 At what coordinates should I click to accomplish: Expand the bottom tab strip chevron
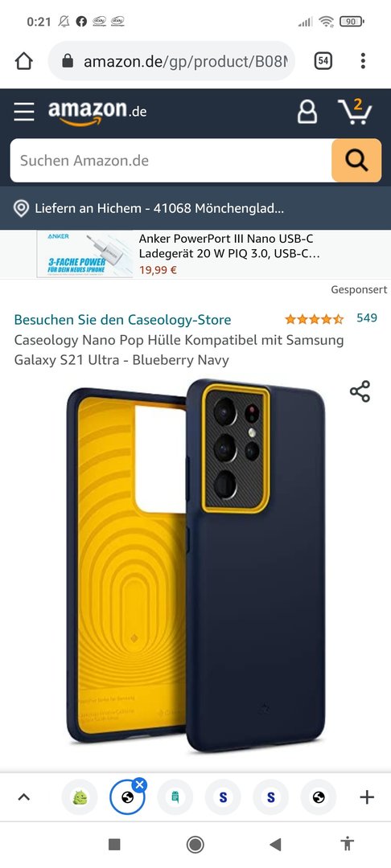[24, 797]
